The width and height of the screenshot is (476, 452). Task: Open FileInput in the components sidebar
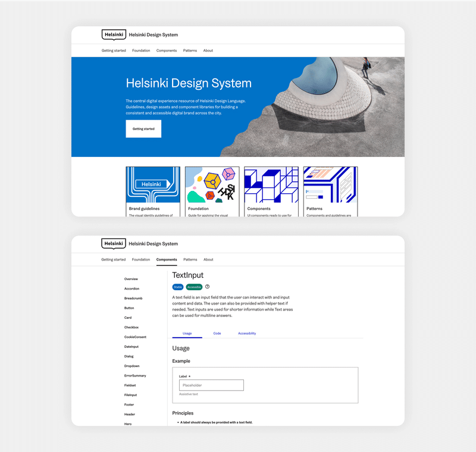pyautogui.click(x=130, y=395)
